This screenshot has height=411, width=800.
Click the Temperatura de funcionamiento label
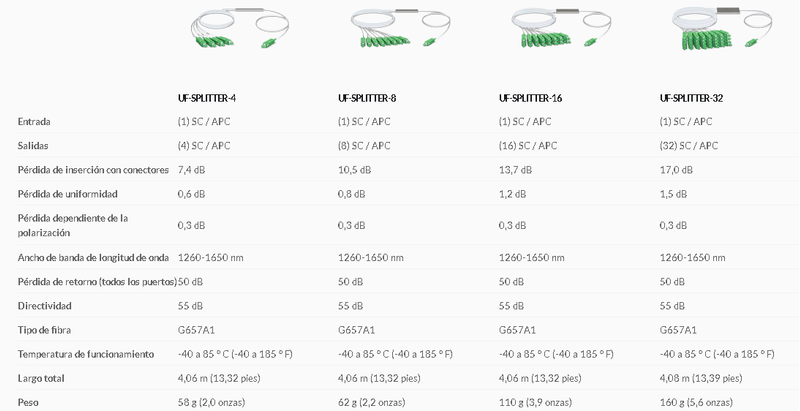[x=86, y=354]
